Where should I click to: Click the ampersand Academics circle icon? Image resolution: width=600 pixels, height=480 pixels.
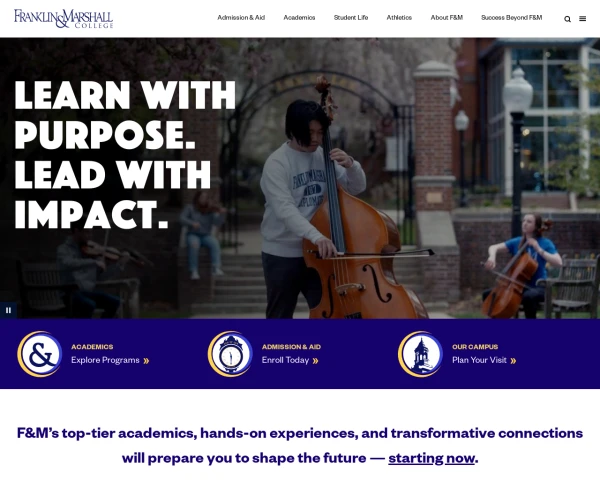pos(39,354)
